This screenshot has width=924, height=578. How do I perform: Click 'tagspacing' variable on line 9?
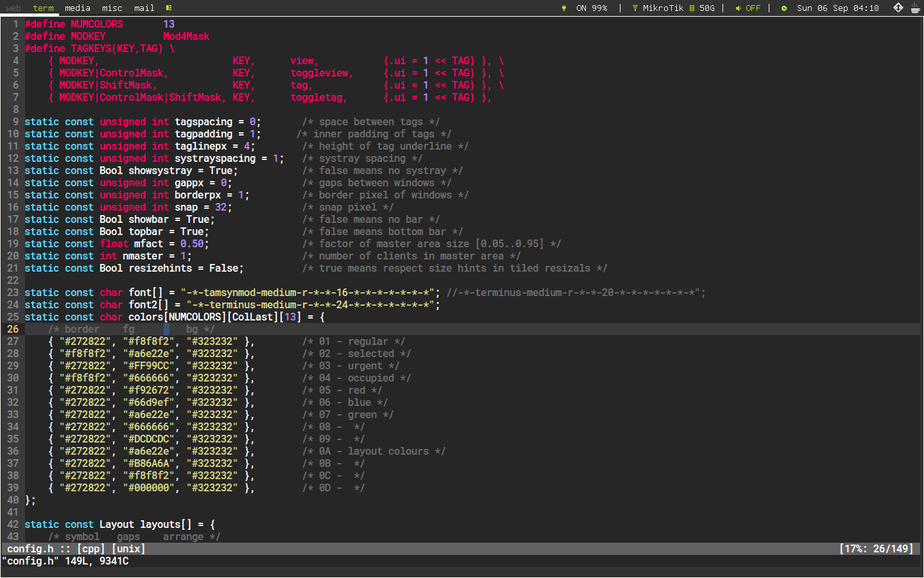pos(203,122)
